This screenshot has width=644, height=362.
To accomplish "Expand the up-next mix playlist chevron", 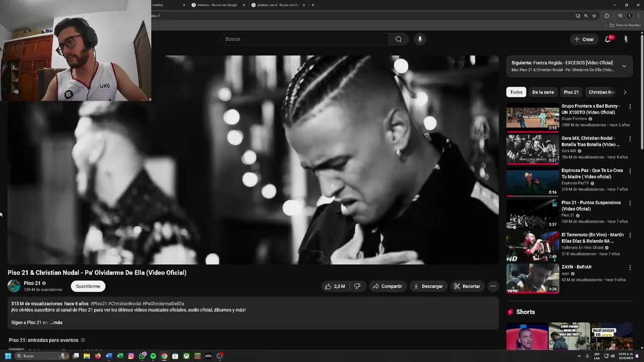I will coord(624,66).
